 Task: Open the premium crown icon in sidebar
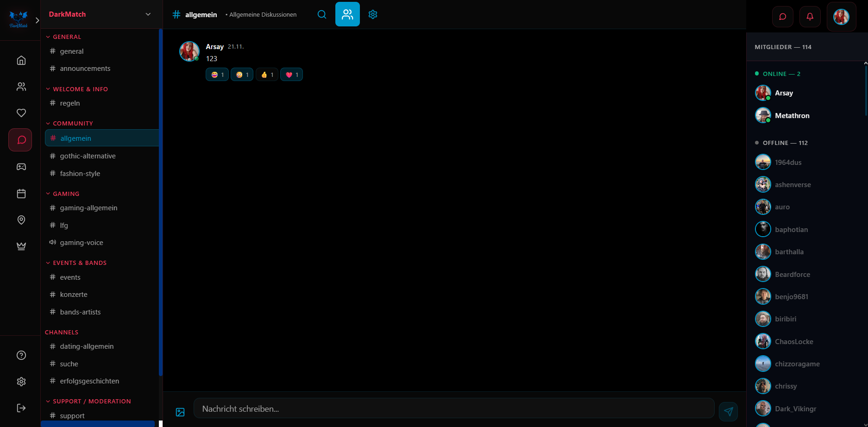(x=21, y=246)
